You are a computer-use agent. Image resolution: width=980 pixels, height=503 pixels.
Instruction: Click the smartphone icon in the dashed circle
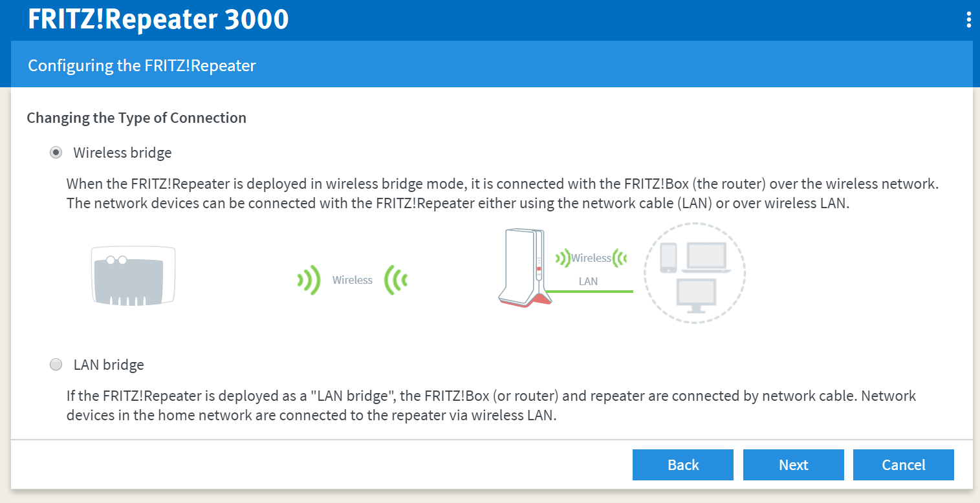[668, 257]
